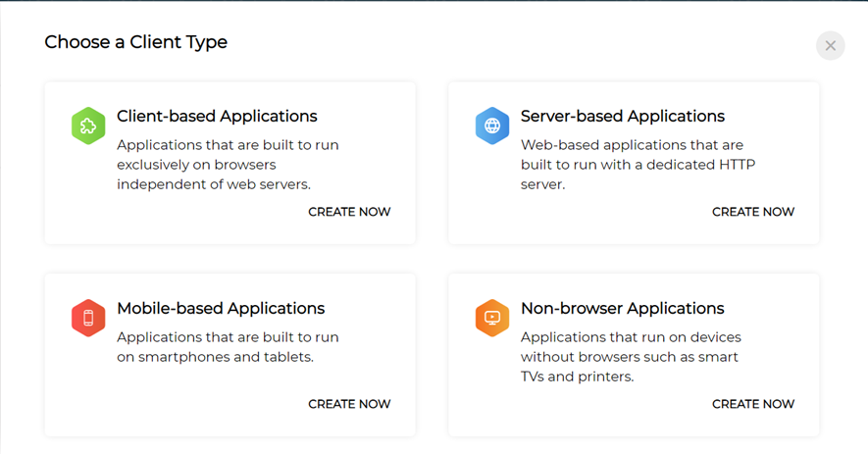Screen dimensions: 868x454
Task: Select the Mobile-based Applications title
Action: [x=221, y=308]
